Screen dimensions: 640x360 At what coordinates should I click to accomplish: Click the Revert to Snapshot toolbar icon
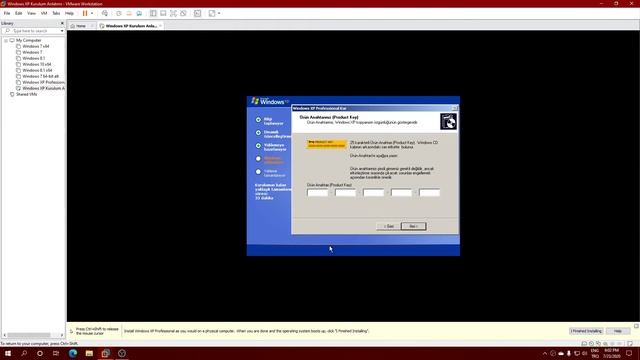tap(129, 13)
